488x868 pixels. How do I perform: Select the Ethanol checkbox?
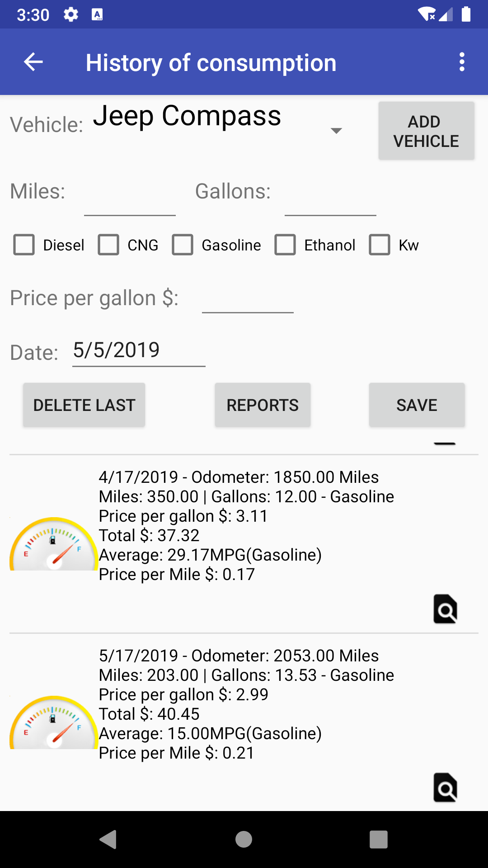(x=285, y=245)
